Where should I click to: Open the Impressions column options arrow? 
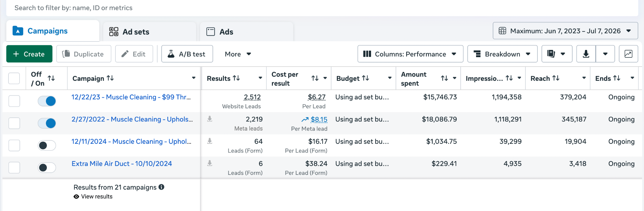pos(519,78)
